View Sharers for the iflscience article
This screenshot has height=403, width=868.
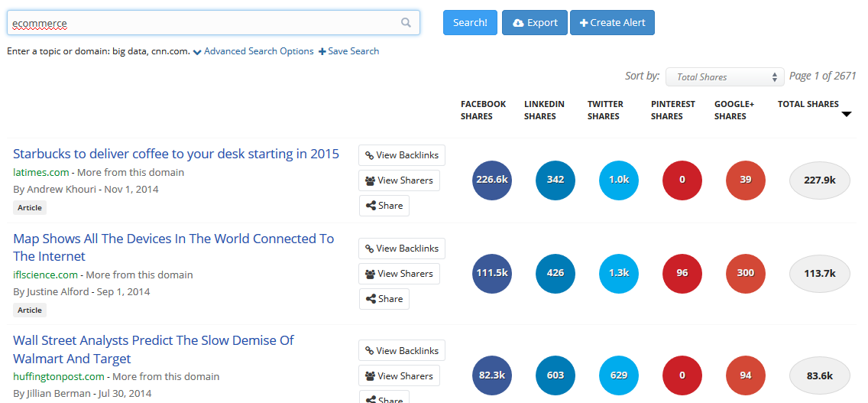(x=399, y=273)
